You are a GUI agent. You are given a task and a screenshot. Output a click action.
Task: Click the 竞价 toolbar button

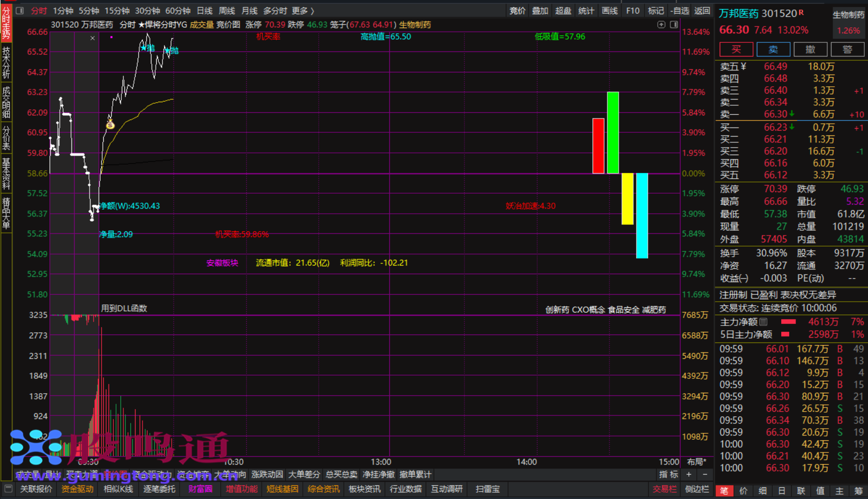coord(517,11)
